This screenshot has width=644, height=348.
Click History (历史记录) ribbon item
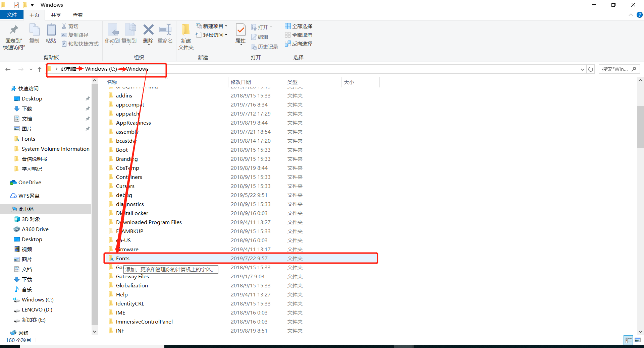[265, 47]
